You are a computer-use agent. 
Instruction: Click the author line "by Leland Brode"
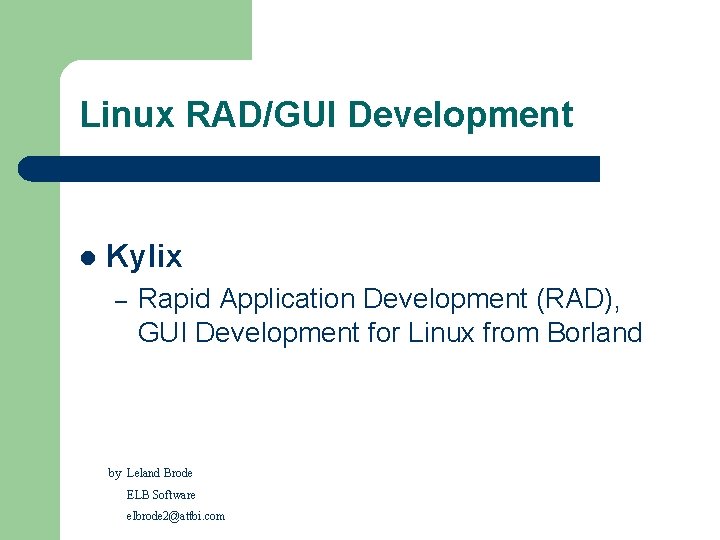tap(150, 473)
